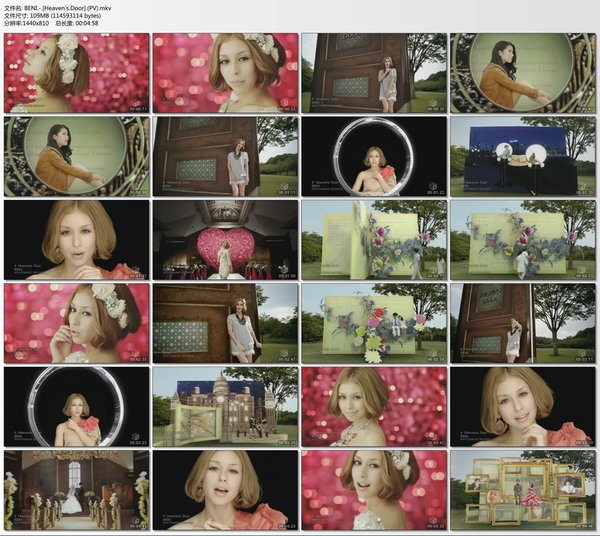Open the 00:04:23 thumbnail of the woman singing on black
The height and width of the screenshot is (536, 600).
coord(225,490)
